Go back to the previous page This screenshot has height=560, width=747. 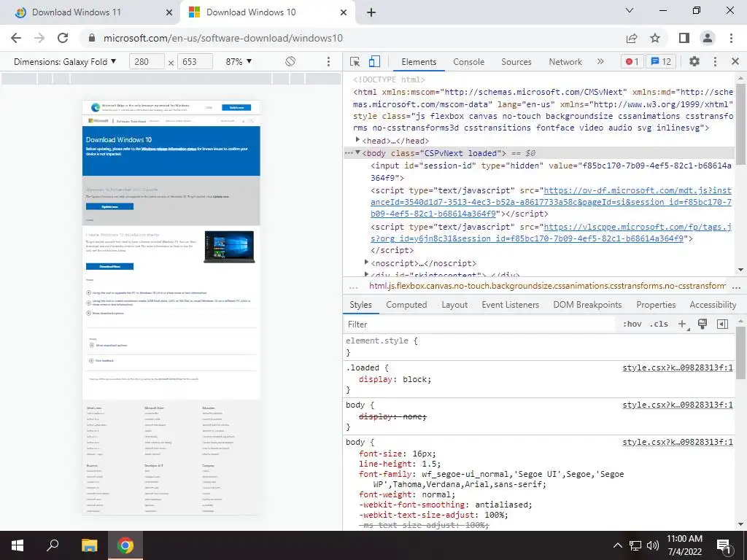click(x=16, y=38)
